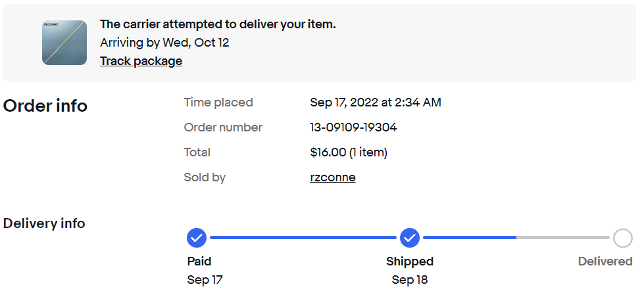Open the Track package link
Viewport: 644px width, 295px height.
[x=141, y=61]
